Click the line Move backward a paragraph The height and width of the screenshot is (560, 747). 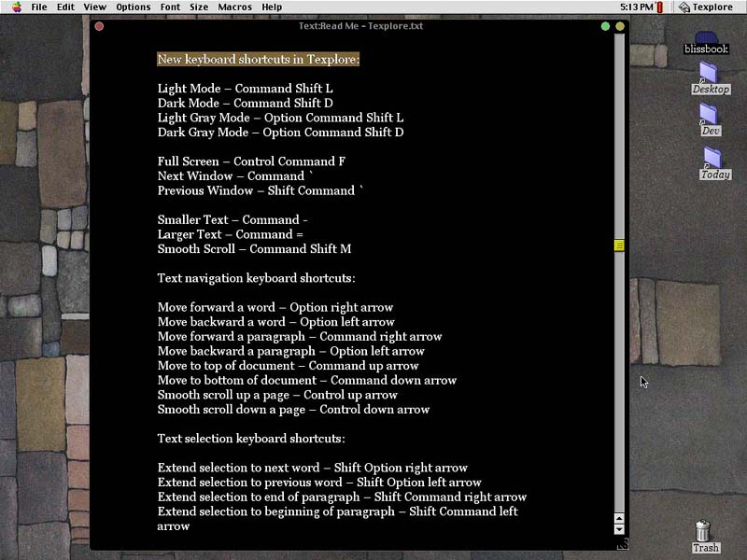291,351
